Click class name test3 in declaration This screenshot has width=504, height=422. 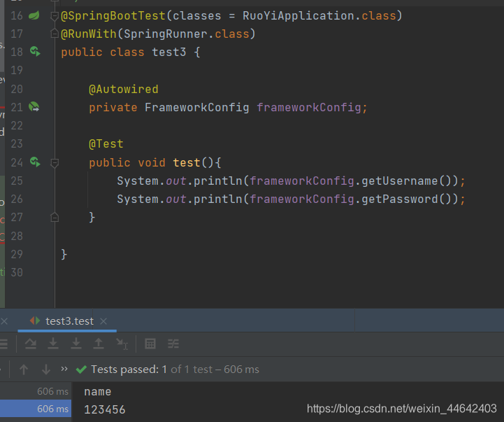[x=168, y=52]
